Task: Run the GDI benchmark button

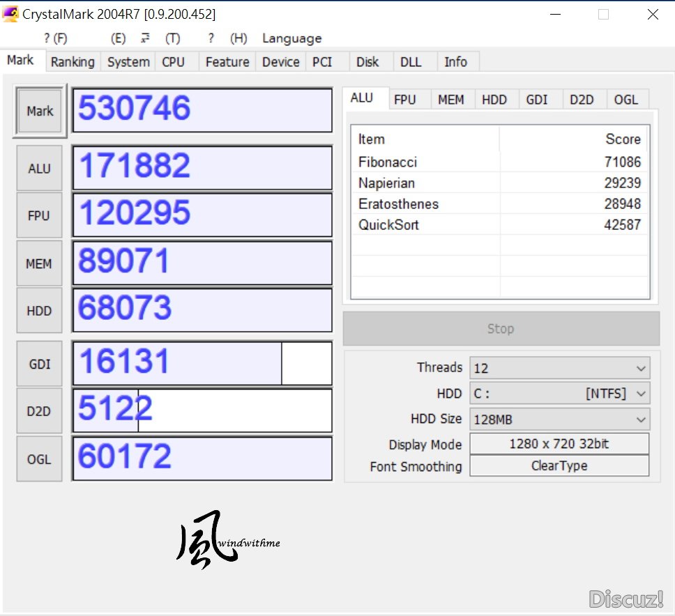Action: tap(39, 364)
